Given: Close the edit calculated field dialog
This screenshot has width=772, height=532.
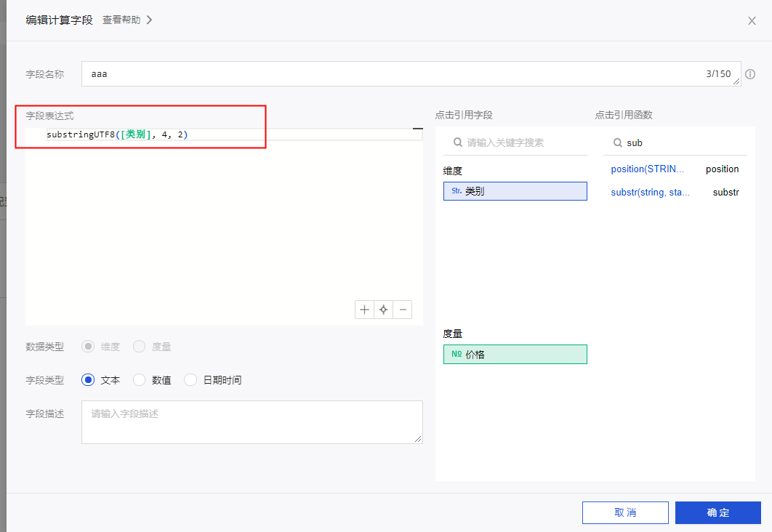Looking at the screenshot, I should pyautogui.click(x=752, y=20).
